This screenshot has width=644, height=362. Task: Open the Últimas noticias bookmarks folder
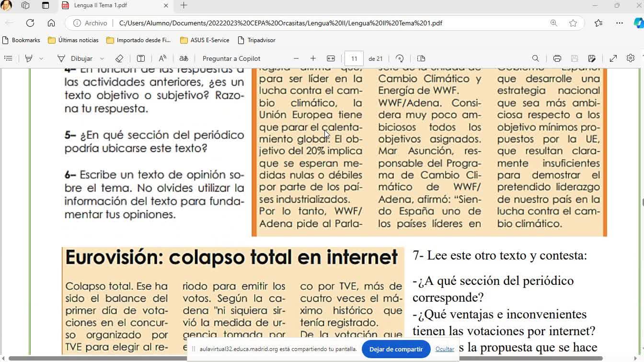pos(73,40)
